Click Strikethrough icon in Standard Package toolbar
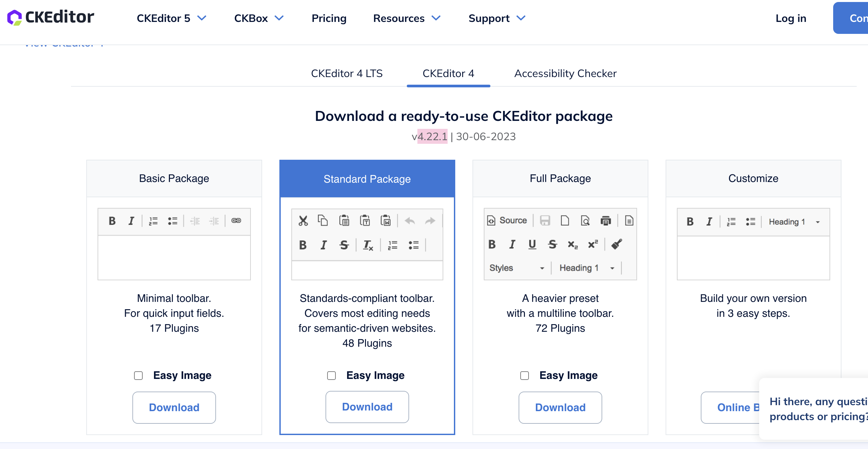 344,245
